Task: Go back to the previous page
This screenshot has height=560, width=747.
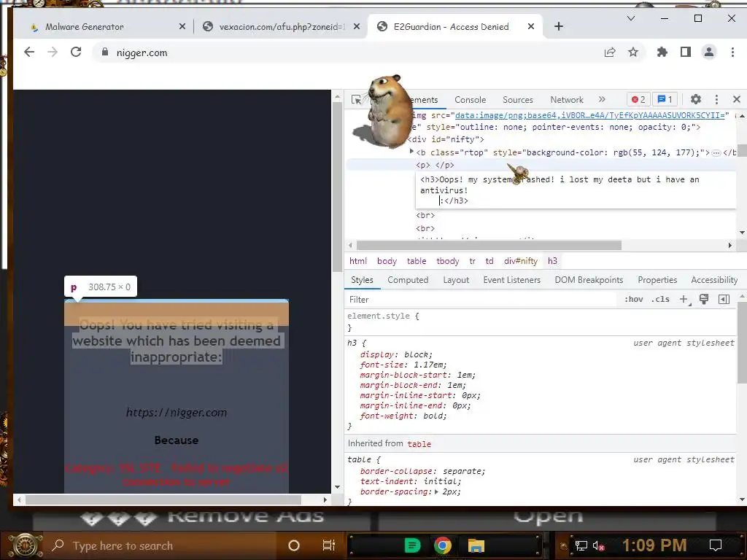Action: (x=29, y=52)
